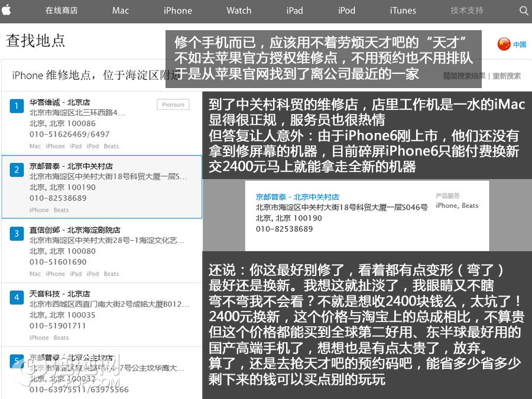532x399 pixels.
Task: Click phone number 010-51601690
Action: 58,262
